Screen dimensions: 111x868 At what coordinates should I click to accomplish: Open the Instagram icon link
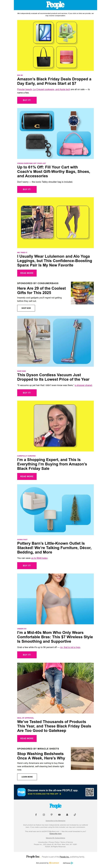pyautogui.click(x=44, y=814)
